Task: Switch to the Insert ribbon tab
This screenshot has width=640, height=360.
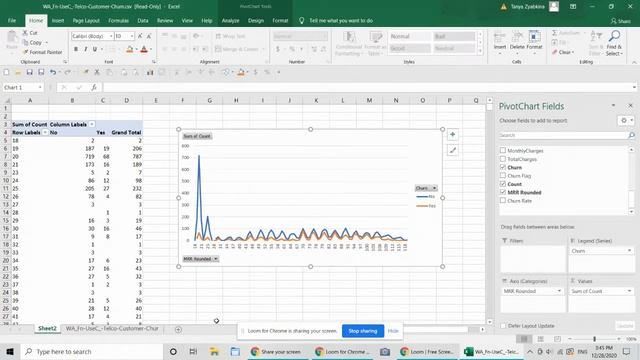Action: 58,20
